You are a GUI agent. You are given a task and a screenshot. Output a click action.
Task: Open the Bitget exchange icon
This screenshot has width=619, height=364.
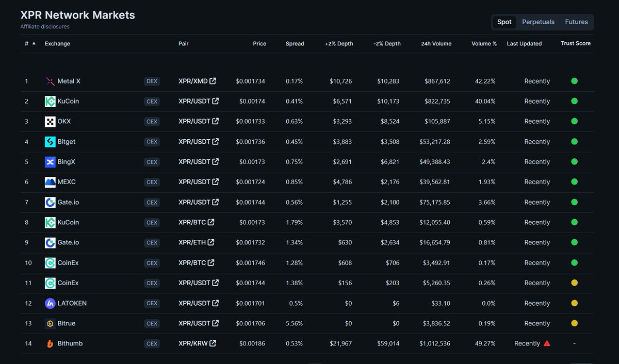50,141
